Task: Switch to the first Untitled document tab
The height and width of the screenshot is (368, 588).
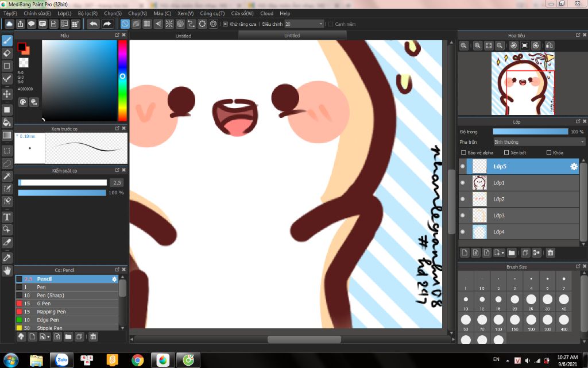Action: [x=183, y=36]
